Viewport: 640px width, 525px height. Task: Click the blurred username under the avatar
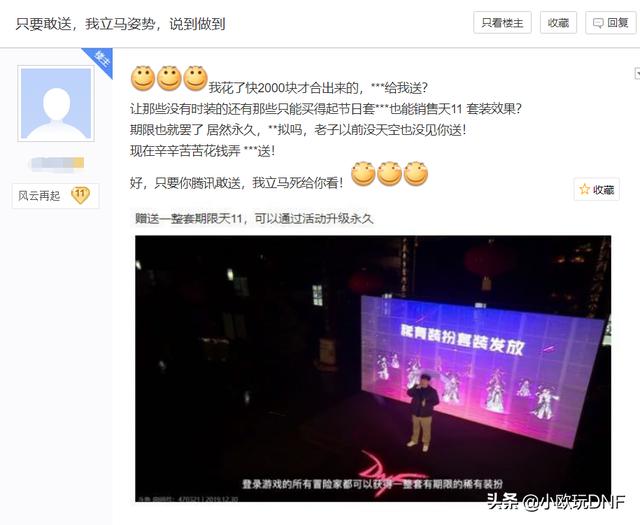pyautogui.click(x=57, y=163)
